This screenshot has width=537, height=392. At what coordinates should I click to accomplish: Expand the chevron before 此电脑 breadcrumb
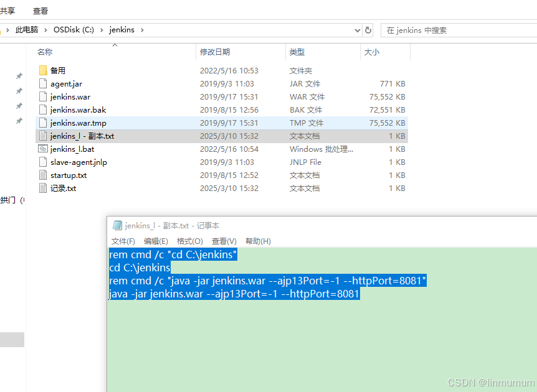point(7,30)
